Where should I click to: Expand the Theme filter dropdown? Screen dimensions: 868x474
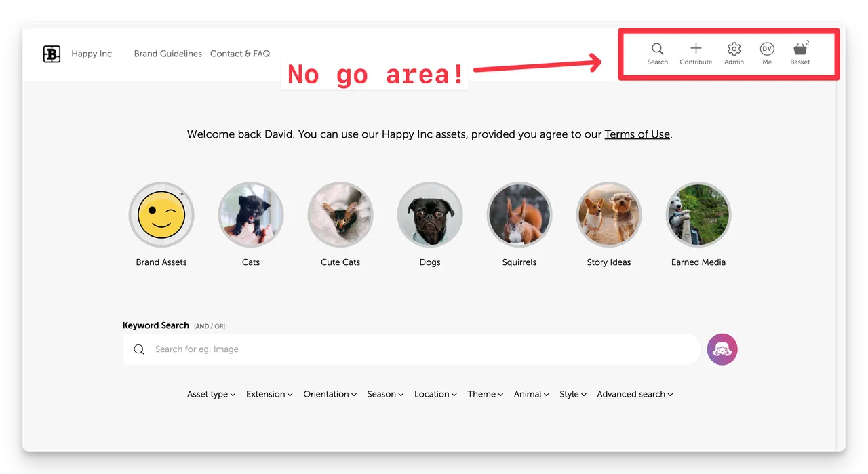(485, 394)
